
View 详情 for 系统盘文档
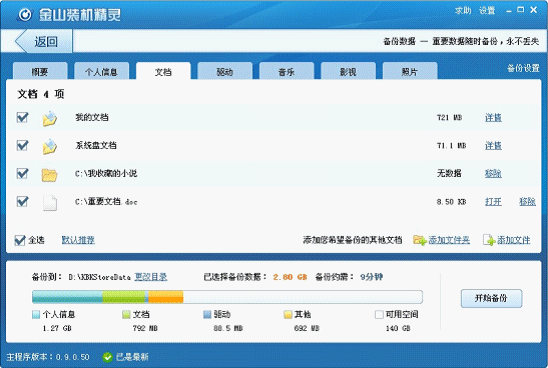[x=493, y=145]
